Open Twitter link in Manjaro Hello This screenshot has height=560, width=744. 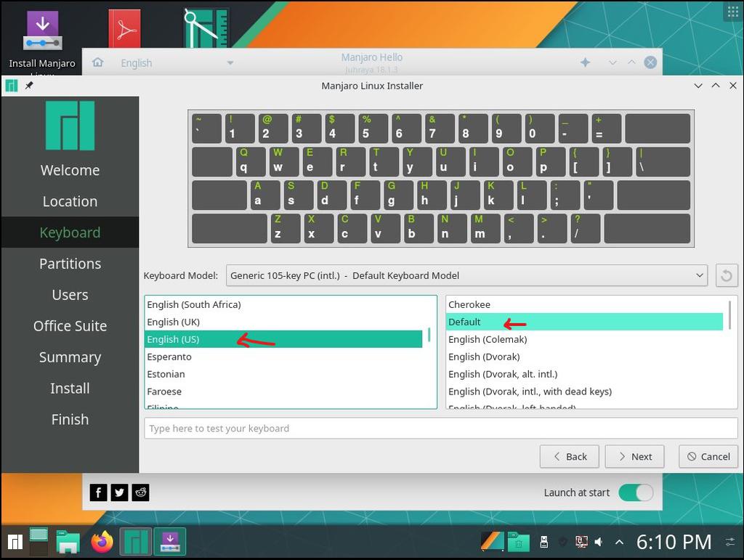(120, 492)
